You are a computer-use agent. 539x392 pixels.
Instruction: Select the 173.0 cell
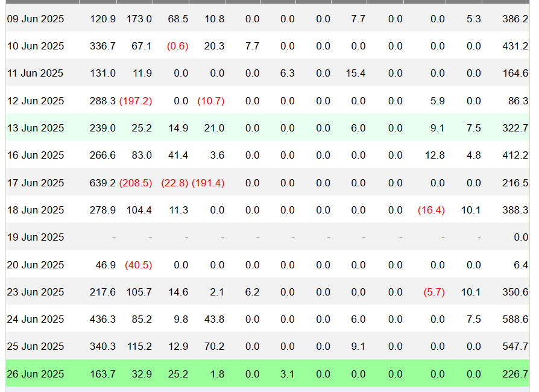click(139, 19)
